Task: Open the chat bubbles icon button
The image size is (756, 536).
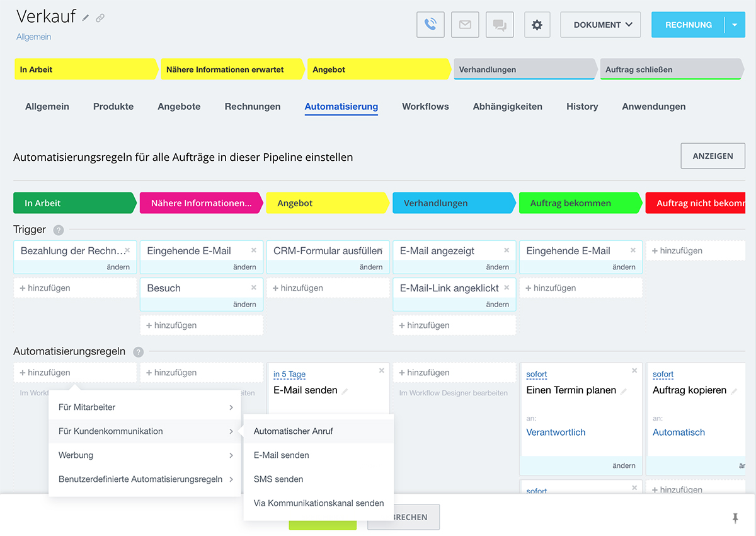Action: pos(500,25)
